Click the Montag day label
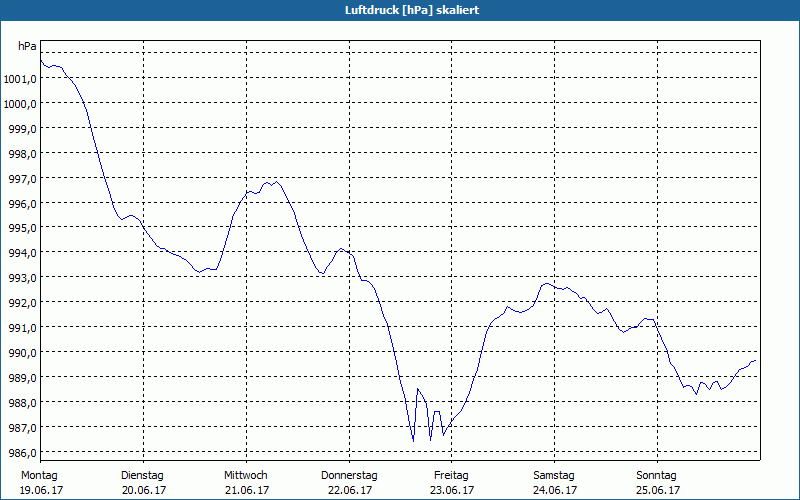The height and width of the screenshot is (500, 800). point(39,476)
